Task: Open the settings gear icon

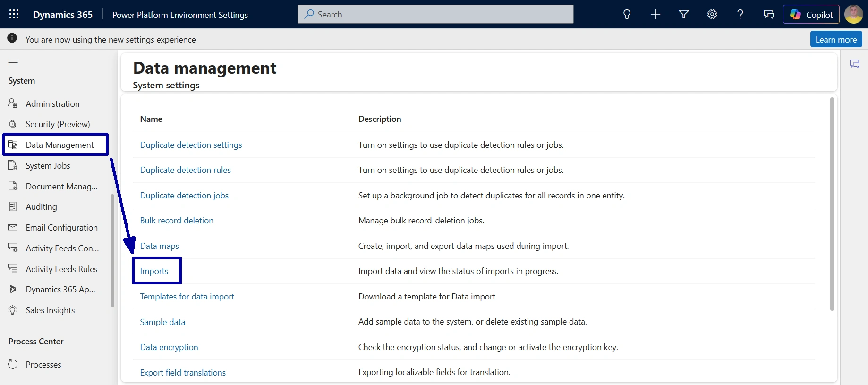Action: (x=712, y=14)
